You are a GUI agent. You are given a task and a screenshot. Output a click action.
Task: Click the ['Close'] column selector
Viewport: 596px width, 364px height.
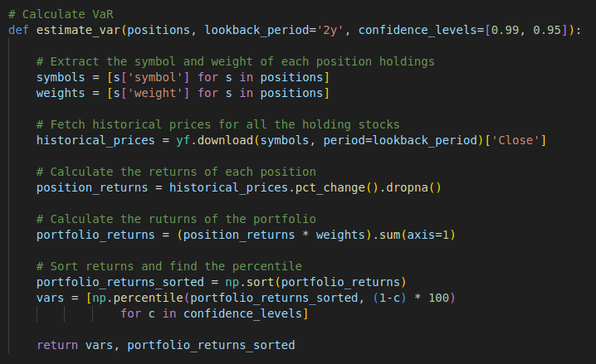(x=518, y=140)
